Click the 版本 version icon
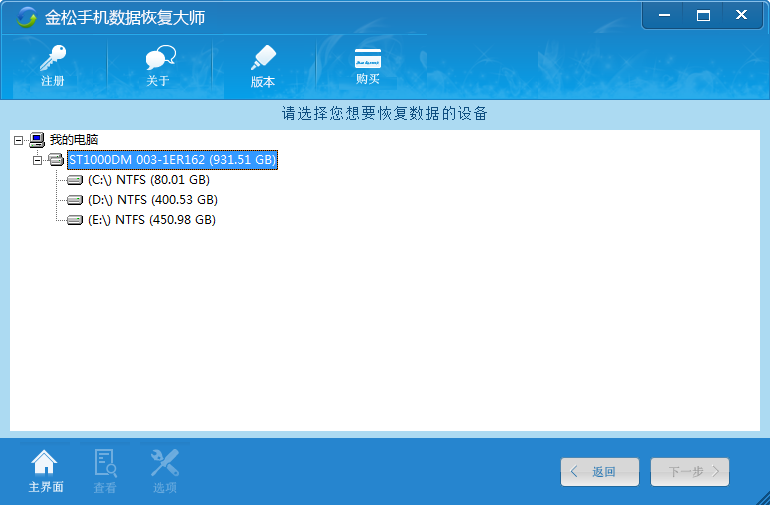770x505 pixels. (x=263, y=57)
